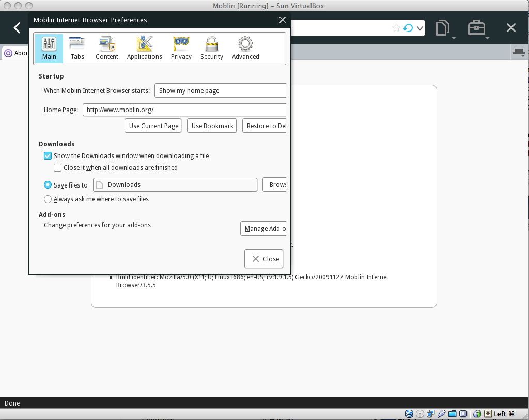Select Always ask me where to save files
This screenshot has width=529, height=420.
[x=48, y=199]
